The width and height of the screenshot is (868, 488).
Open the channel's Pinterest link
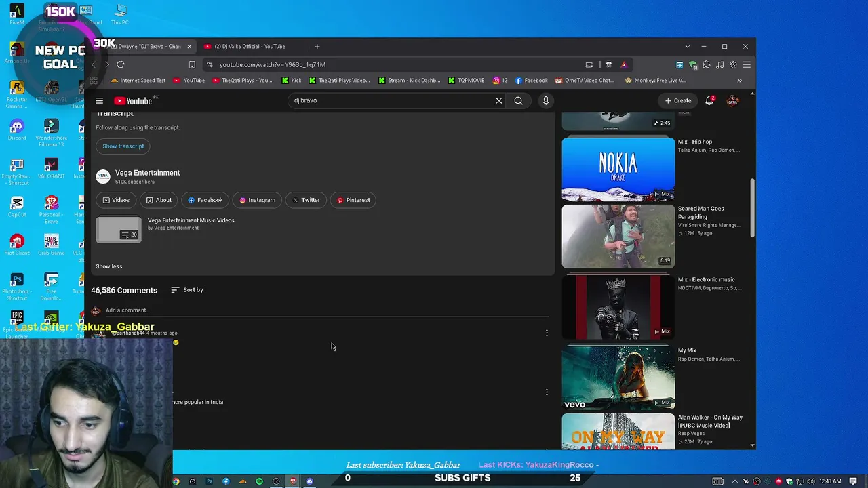coord(353,200)
